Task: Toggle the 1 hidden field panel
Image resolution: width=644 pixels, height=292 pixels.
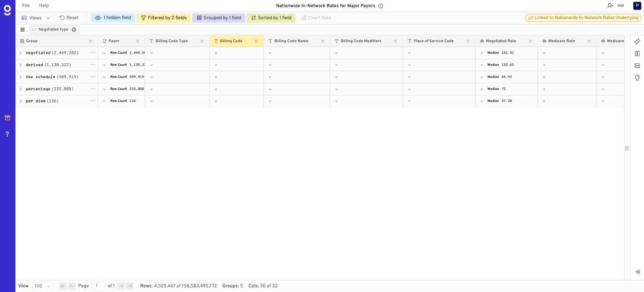Action: click(x=113, y=18)
